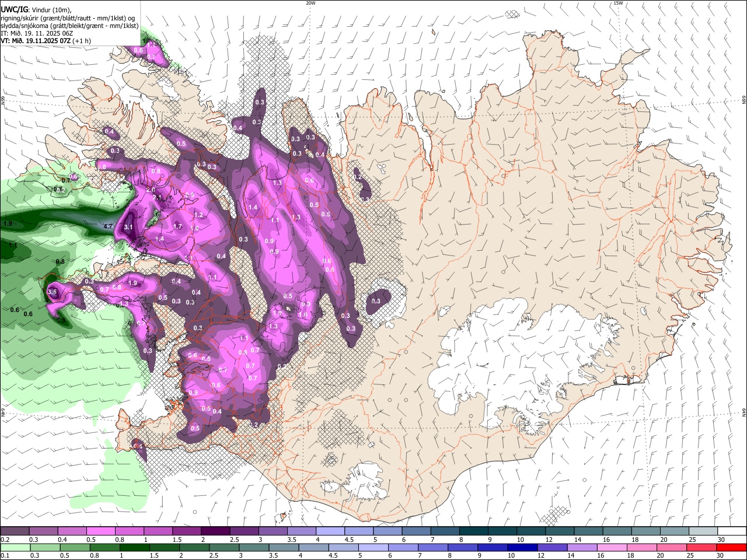Pick bright red rain swatch starting at 30

pyautogui.click(x=731, y=547)
